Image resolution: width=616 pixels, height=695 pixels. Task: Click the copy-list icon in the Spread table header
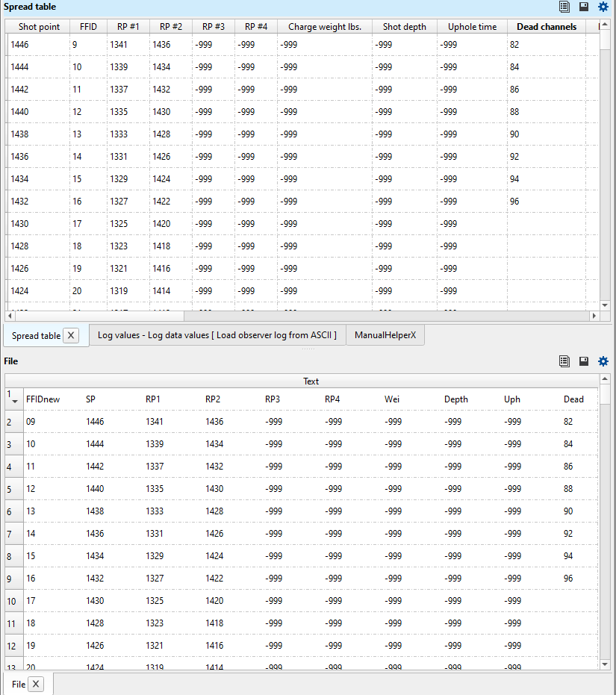click(x=564, y=7)
